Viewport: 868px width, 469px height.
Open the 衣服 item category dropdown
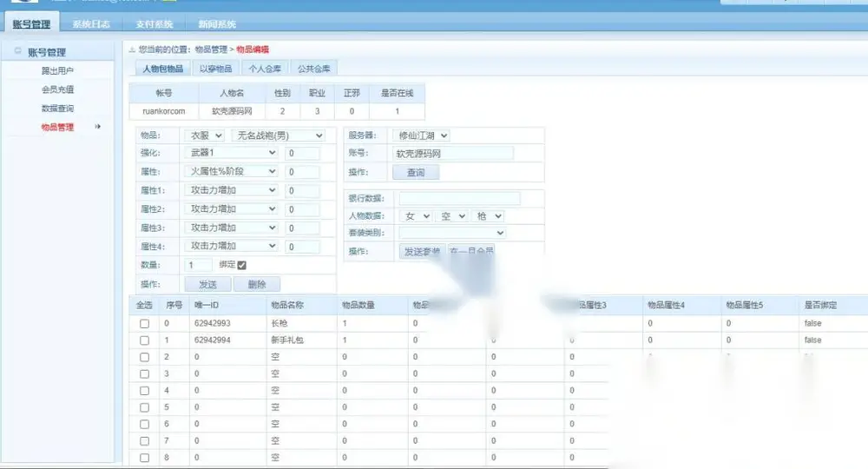point(204,135)
